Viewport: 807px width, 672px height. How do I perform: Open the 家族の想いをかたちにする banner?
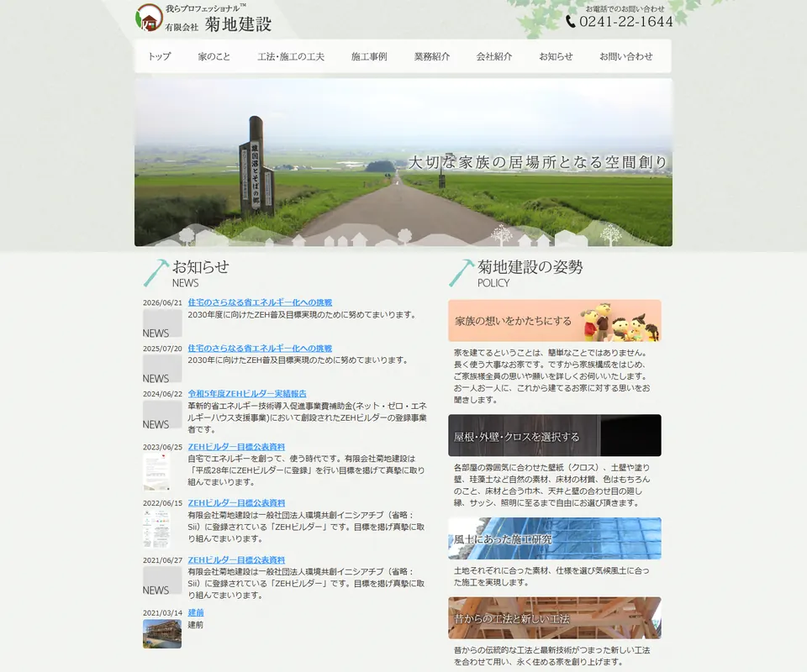tap(555, 321)
